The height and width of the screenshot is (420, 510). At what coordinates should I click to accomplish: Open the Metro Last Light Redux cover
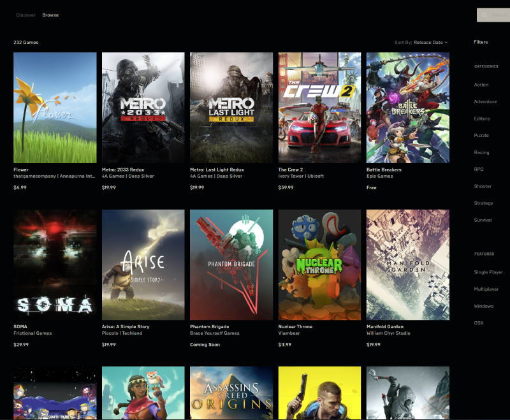tap(231, 108)
